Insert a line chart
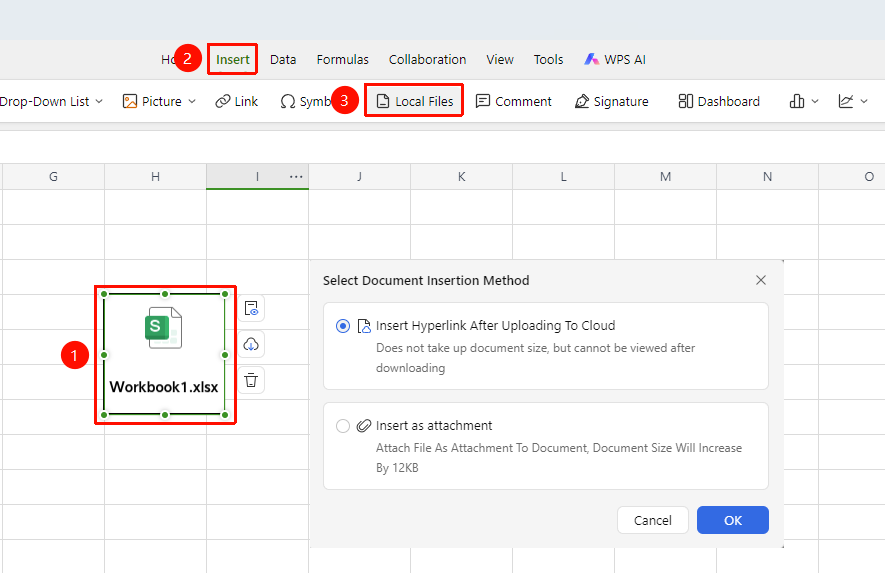This screenshot has width=885, height=573. pos(845,102)
